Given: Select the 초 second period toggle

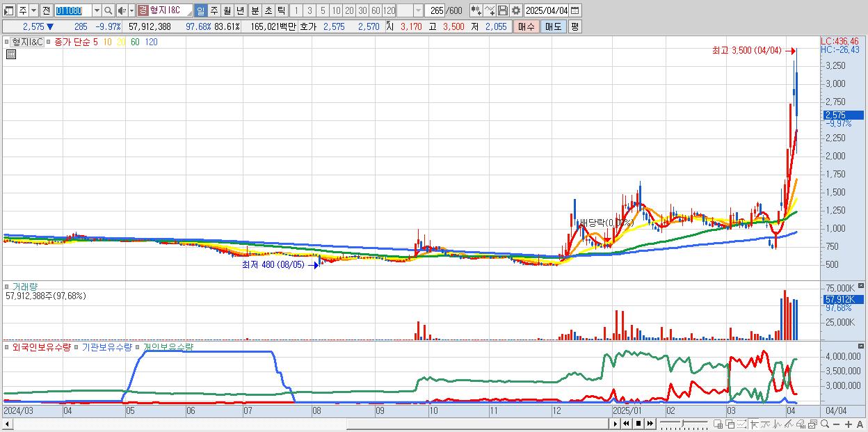Looking at the screenshot, I should (x=268, y=10).
